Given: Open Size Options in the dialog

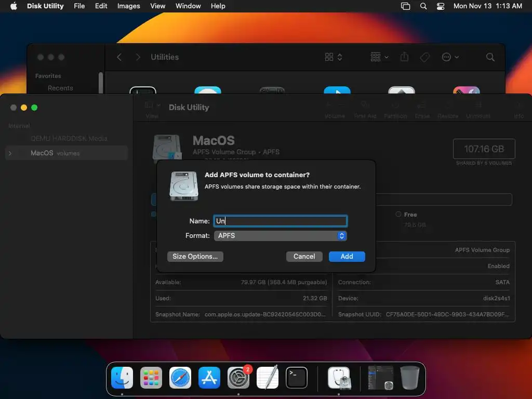Looking at the screenshot, I should point(195,257).
